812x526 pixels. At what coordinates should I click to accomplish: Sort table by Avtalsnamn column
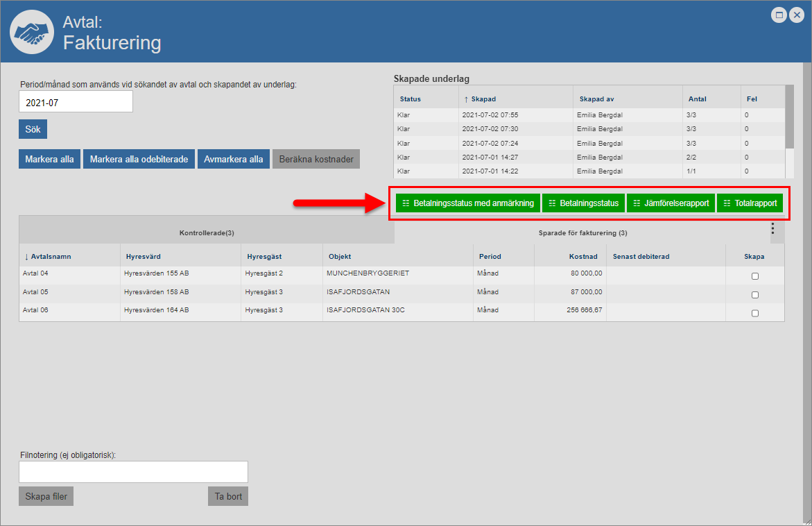coord(49,257)
